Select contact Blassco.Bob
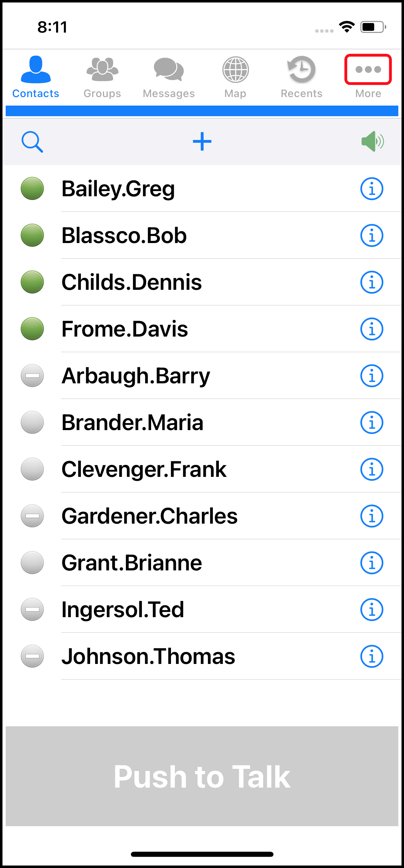The image size is (404, 868). click(x=124, y=236)
